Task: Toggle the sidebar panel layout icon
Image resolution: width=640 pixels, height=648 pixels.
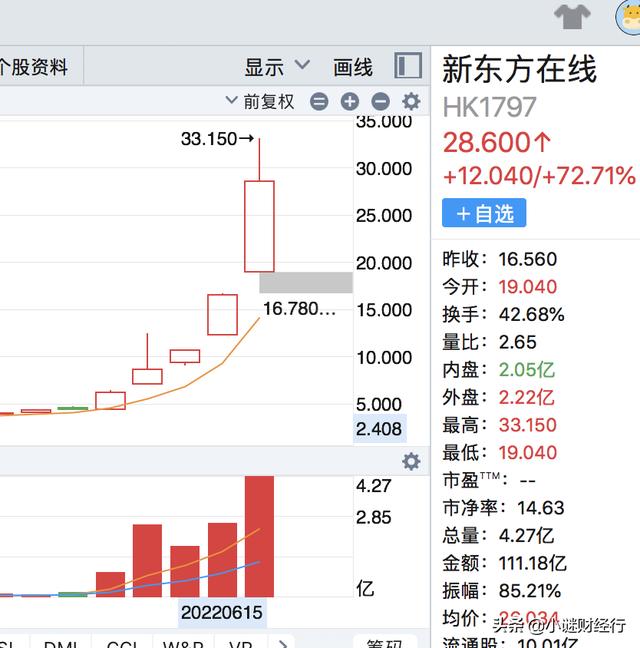Action: coord(408,65)
